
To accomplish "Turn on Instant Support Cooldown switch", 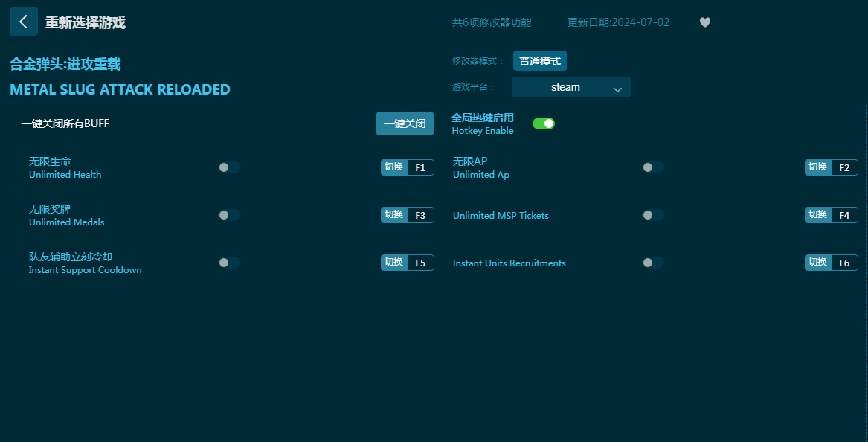I will click(x=228, y=263).
